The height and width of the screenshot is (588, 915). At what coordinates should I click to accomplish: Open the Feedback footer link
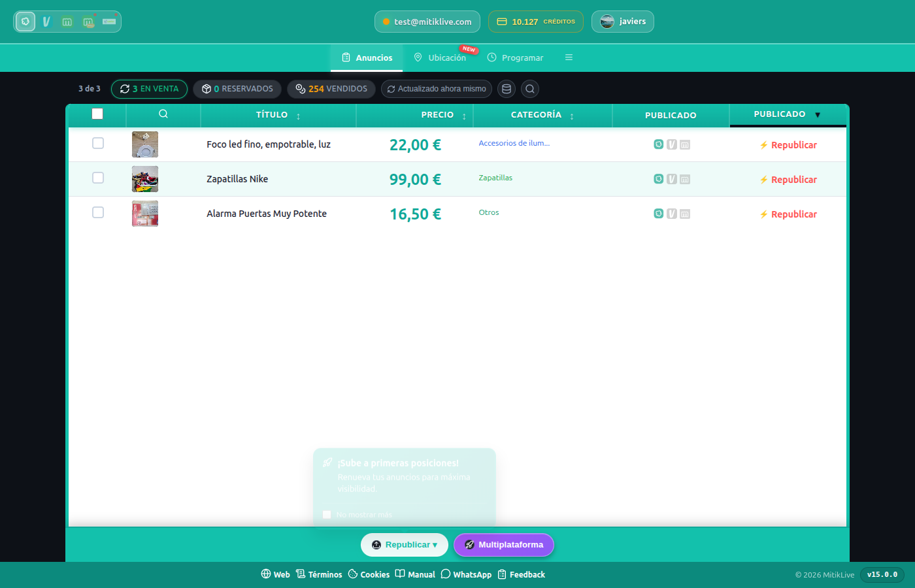(x=522, y=574)
